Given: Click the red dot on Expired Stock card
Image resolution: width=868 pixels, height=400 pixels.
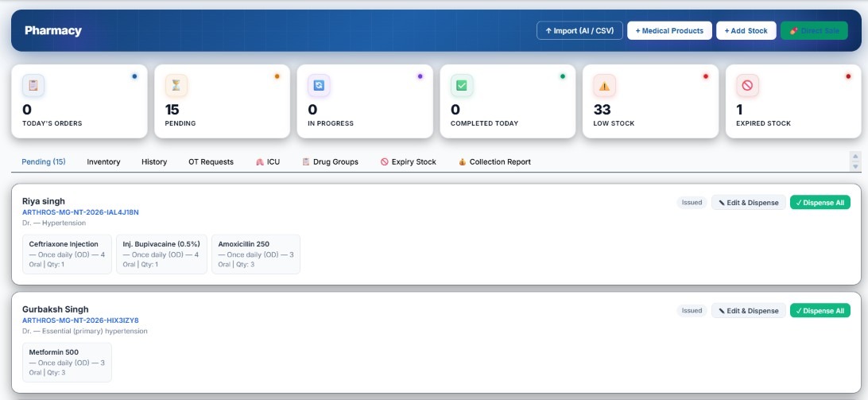Looking at the screenshot, I should pos(848,76).
